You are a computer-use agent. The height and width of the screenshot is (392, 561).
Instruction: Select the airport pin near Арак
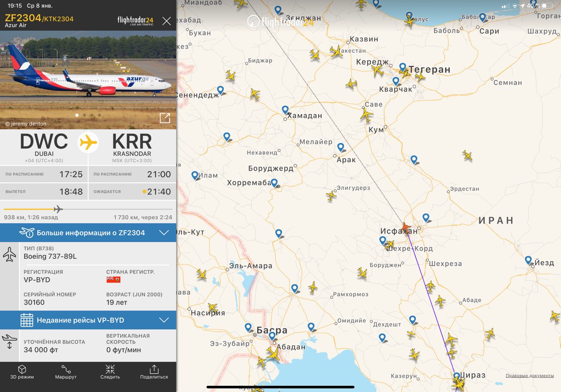pos(341,147)
